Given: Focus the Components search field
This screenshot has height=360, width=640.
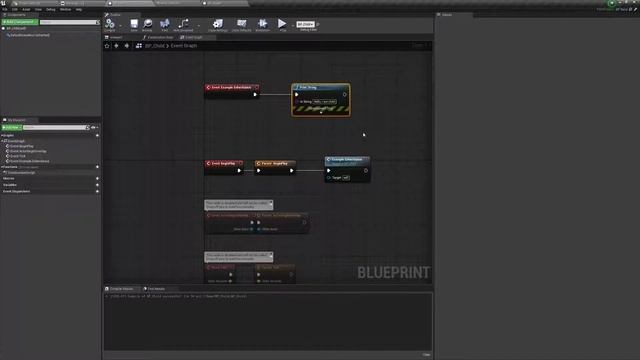Looking at the screenshot, I should pyautogui.click(x=69, y=22).
